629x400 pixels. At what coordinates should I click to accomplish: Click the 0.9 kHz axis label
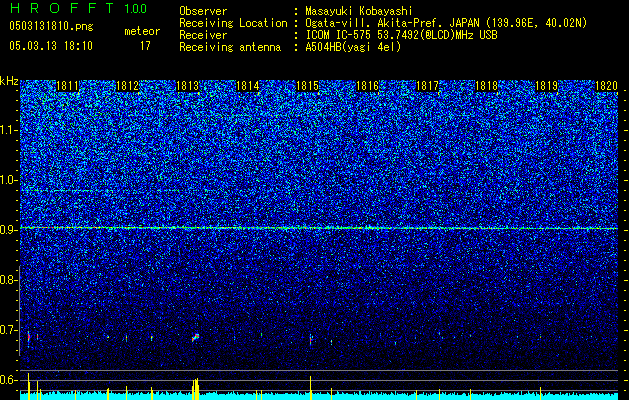point(7,230)
